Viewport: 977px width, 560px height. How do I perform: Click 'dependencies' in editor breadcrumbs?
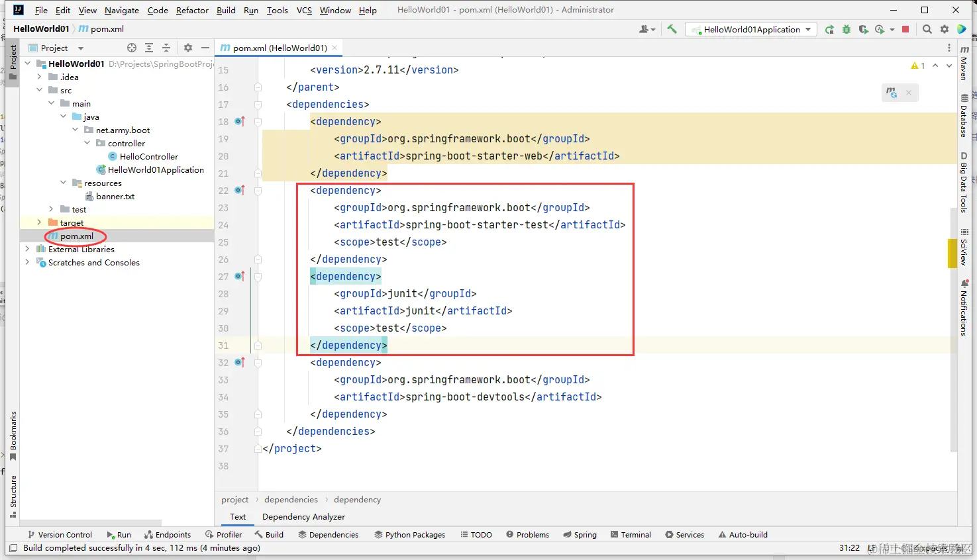coord(291,500)
